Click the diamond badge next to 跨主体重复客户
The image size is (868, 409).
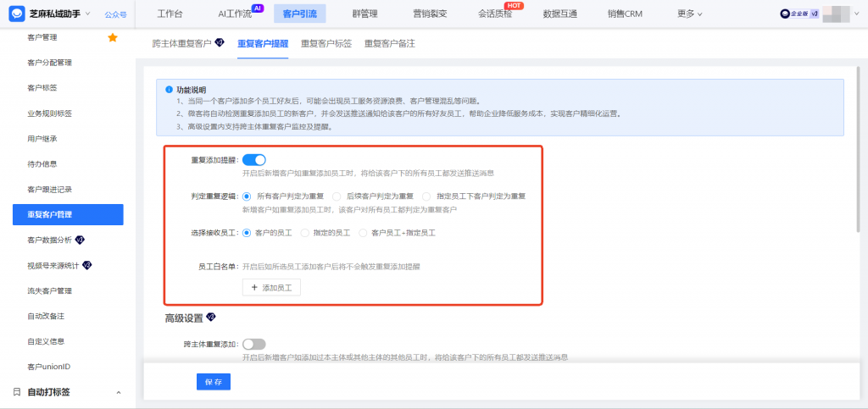(x=220, y=42)
